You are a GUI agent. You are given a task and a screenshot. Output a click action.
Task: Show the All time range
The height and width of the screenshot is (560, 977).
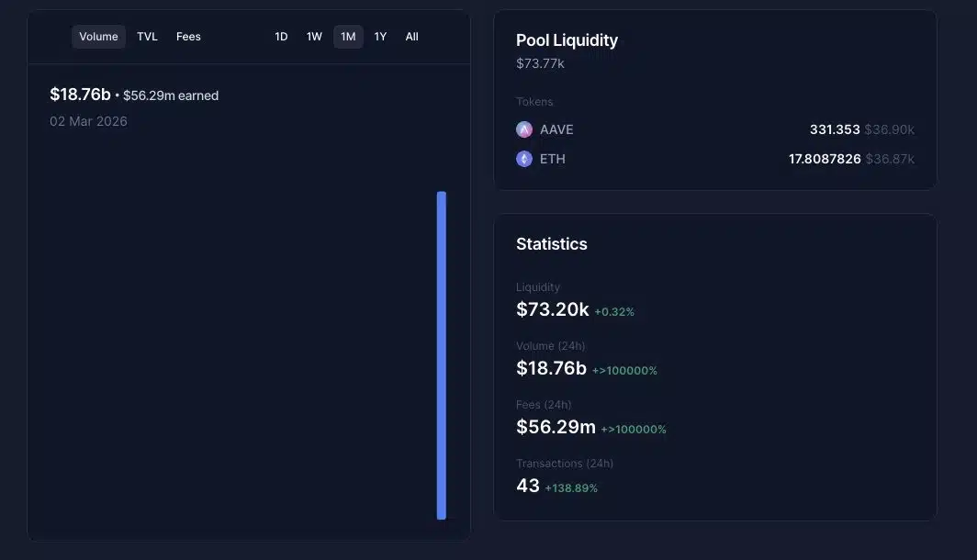(411, 37)
